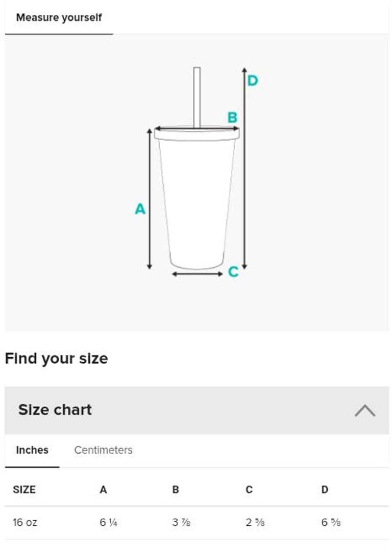The height and width of the screenshot is (558, 392).
Task: Click the straw in the tumbler diagram
Action: [197, 97]
